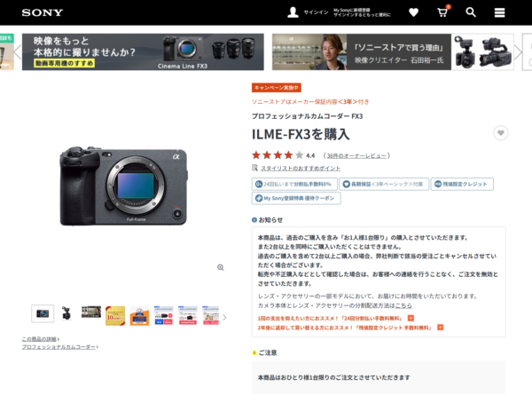Open the shopping cart icon
The height and width of the screenshot is (411, 532).
442,12
